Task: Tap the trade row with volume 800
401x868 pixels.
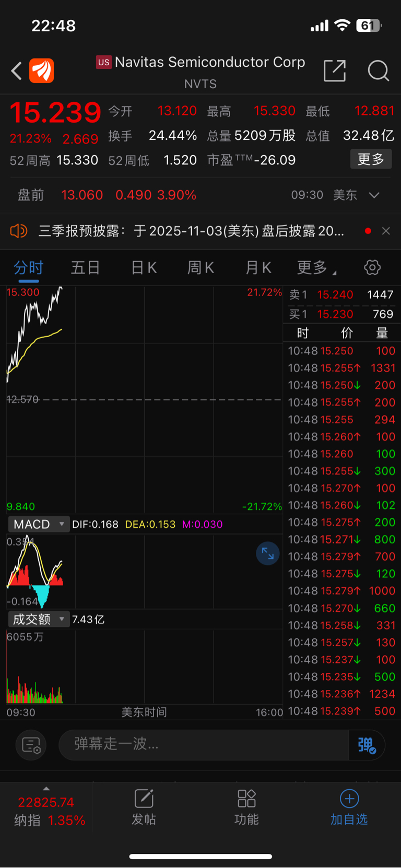Action: click(x=341, y=539)
